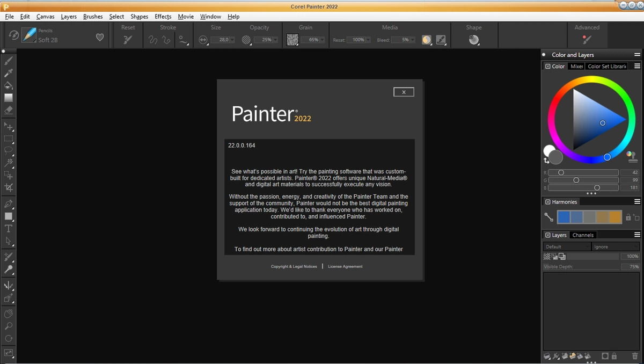Screen dimensions: 644x364
Task: Open the Pencils brush selector
Action: pyautogui.click(x=29, y=35)
